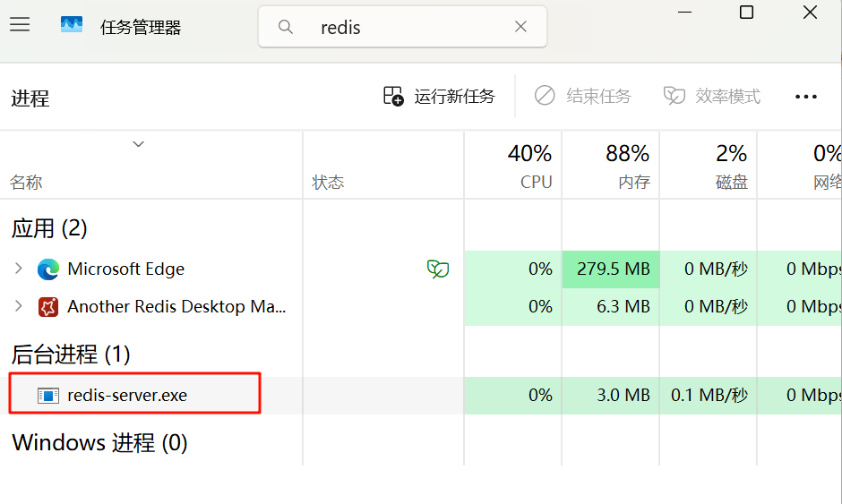
Task: Click 0.1 MB/s disk cell of redis-server
Action: click(709, 396)
